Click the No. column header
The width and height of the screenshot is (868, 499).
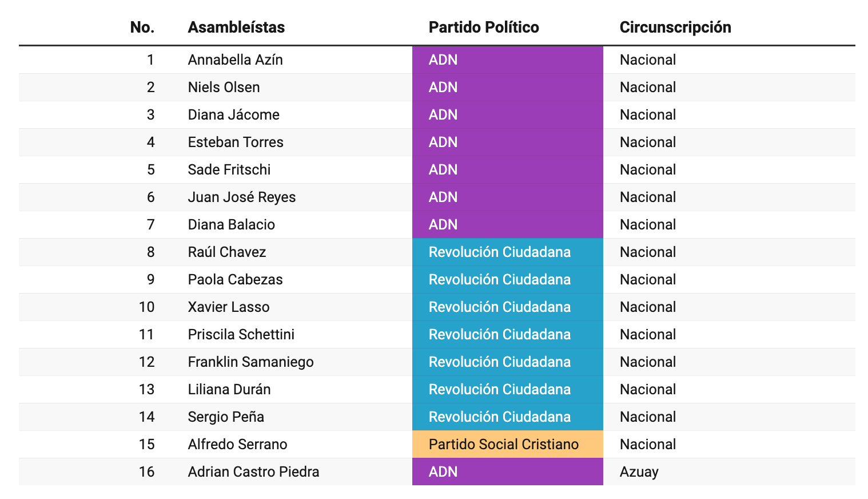[x=142, y=27]
